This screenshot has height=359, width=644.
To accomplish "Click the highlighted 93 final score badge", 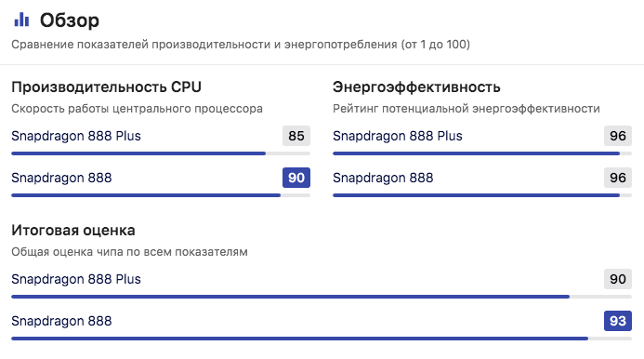I will [x=618, y=321].
